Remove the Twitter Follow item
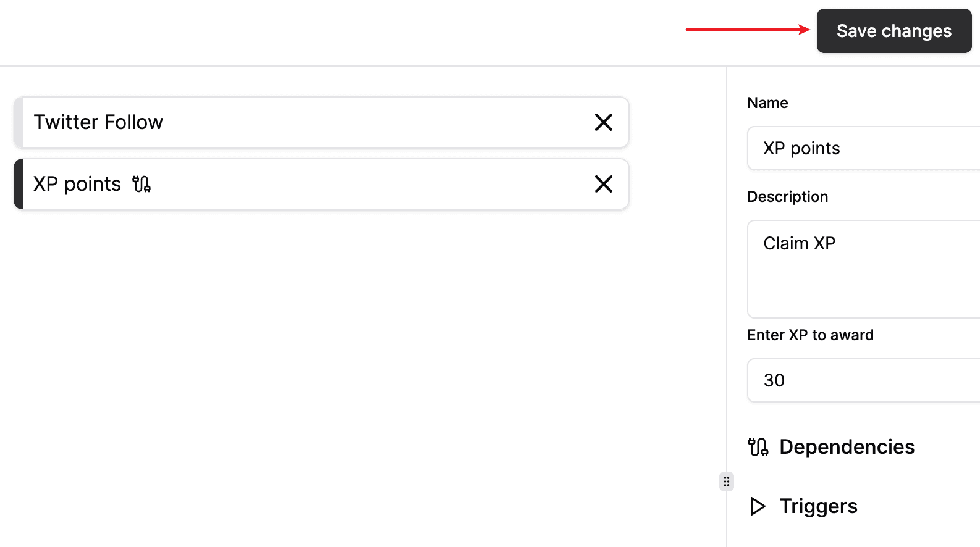The height and width of the screenshot is (547, 980). (603, 122)
